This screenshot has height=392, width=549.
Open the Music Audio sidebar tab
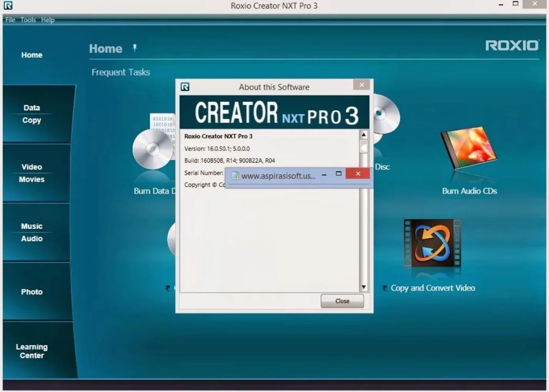click(32, 232)
